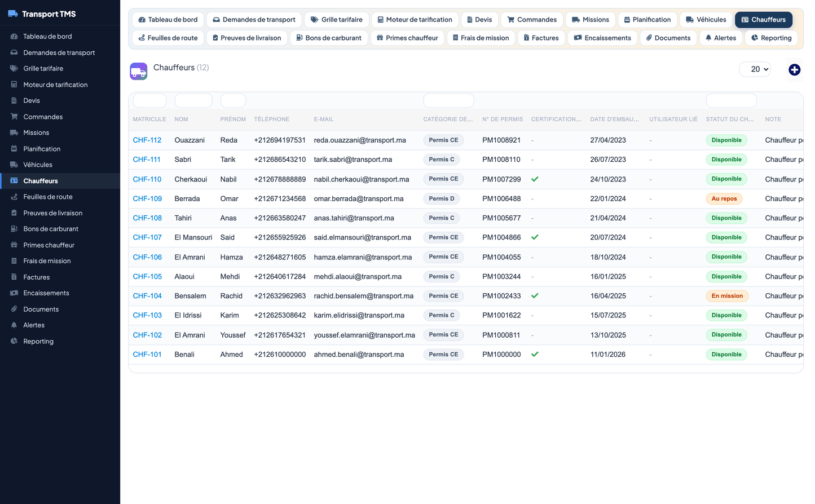Image resolution: width=815 pixels, height=504 pixels.
Task: Click the Permis C badge in Sabri row
Action: (x=441, y=160)
